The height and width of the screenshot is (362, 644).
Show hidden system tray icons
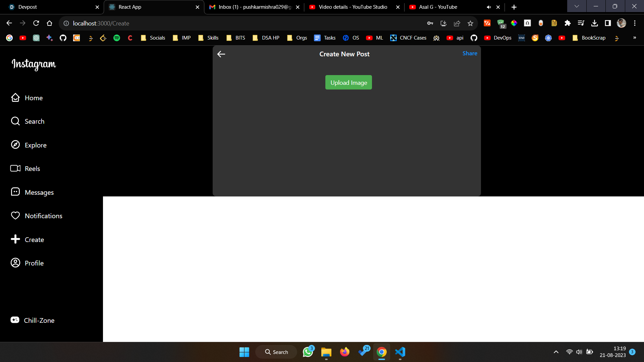(x=556, y=352)
